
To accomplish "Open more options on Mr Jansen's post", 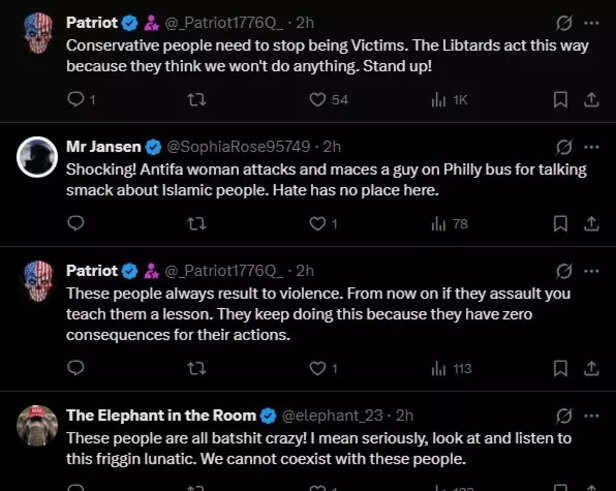I will (x=590, y=147).
